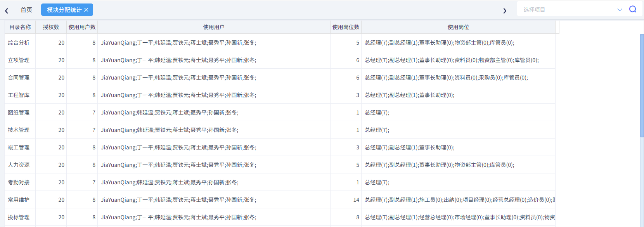The image size is (644, 227).
Task: Click the 投标管理 row name
Action: pyautogui.click(x=19, y=217)
